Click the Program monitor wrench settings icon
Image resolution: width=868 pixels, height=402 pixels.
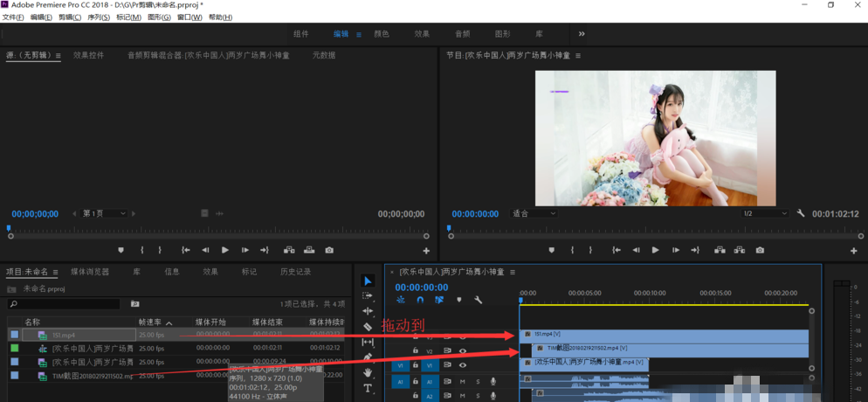800,213
